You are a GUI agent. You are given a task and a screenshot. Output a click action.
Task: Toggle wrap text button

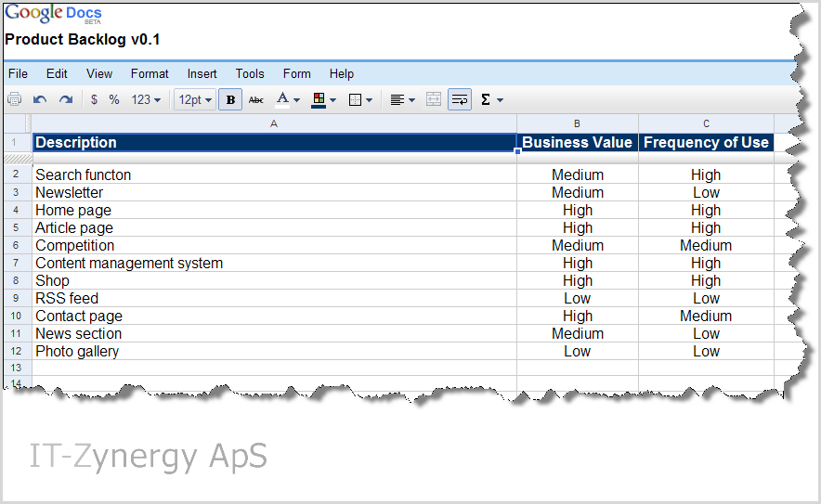(x=460, y=99)
